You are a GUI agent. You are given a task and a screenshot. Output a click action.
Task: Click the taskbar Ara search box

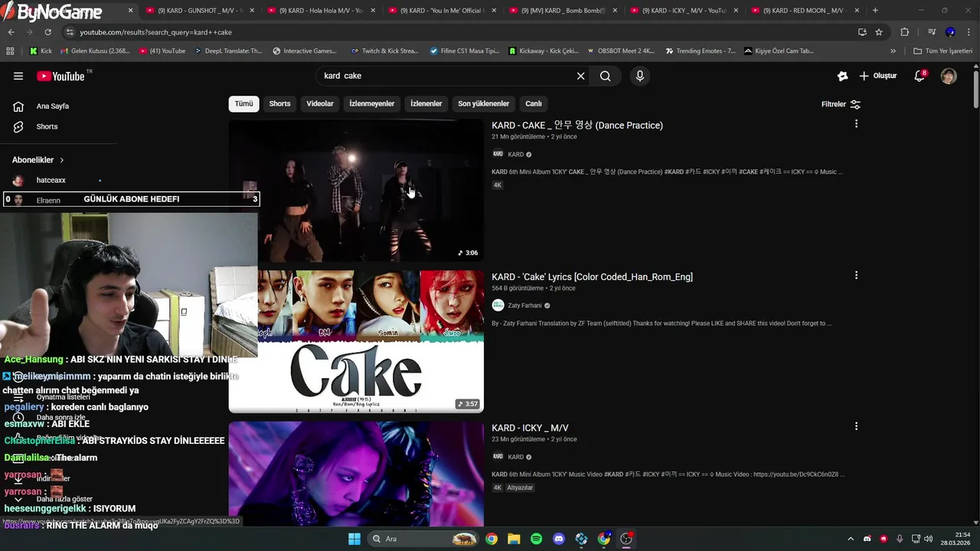pyautogui.click(x=423, y=539)
